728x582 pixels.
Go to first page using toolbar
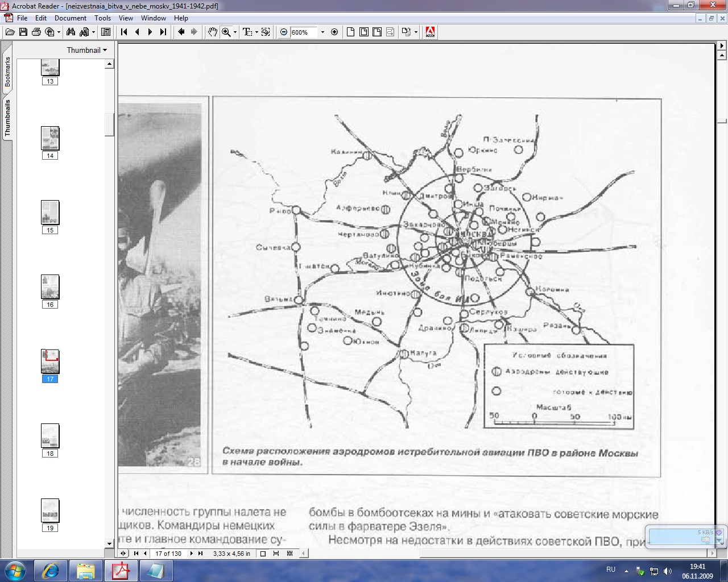click(124, 32)
